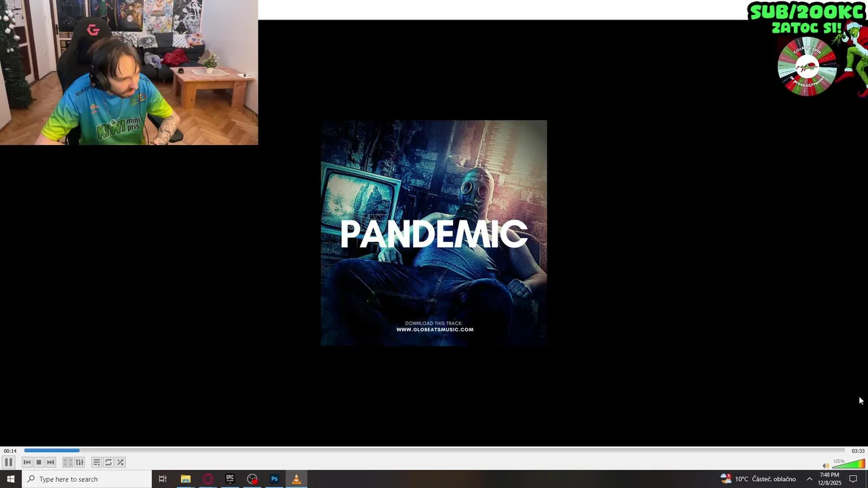Open the notification center icon
The image size is (868, 488).
(x=854, y=479)
